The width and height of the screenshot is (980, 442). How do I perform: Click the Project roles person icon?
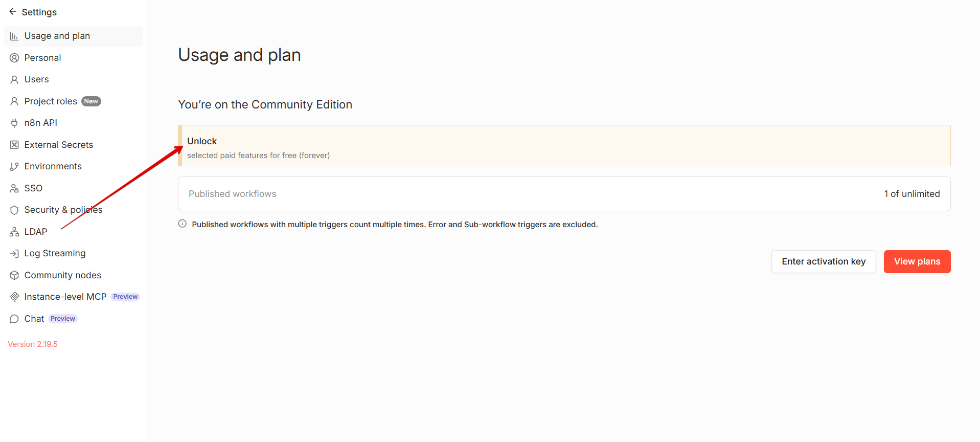coord(14,101)
